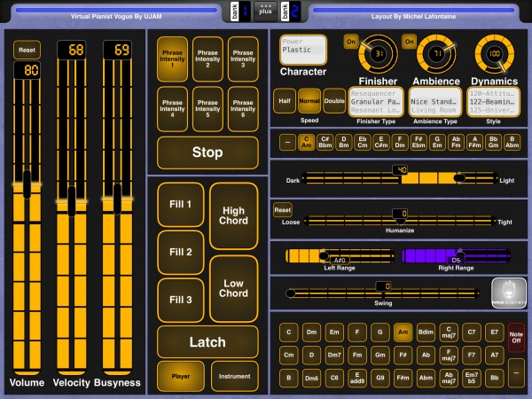Select Half speed
Screen dimensions: 532x399
point(285,101)
